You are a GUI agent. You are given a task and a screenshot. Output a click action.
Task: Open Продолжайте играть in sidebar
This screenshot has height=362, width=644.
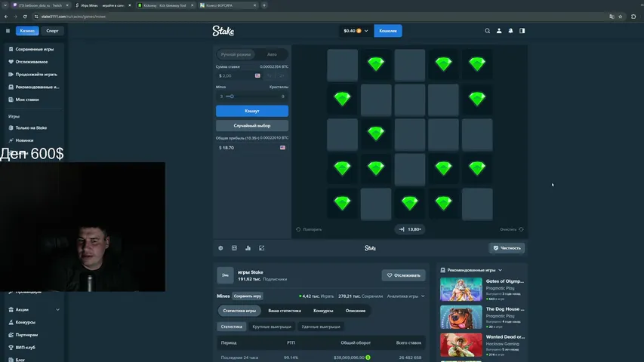pos(36,75)
